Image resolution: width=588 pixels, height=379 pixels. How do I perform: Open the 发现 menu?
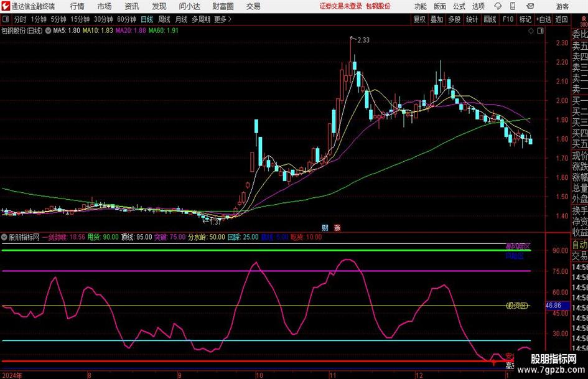coord(159,6)
